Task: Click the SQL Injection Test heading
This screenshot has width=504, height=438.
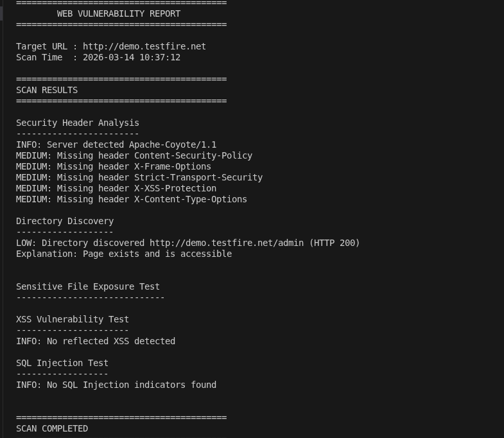Action: pyautogui.click(x=62, y=363)
